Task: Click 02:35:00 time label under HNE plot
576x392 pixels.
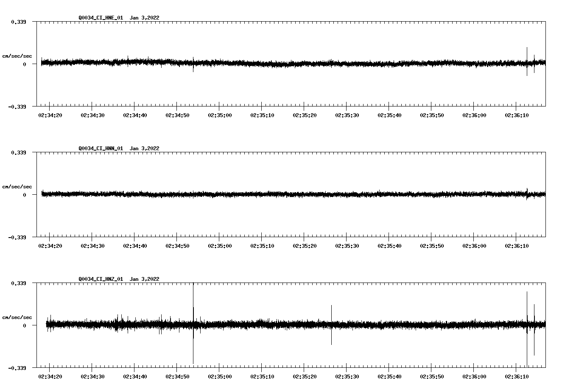Action: pyautogui.click(x=220, y=115)
